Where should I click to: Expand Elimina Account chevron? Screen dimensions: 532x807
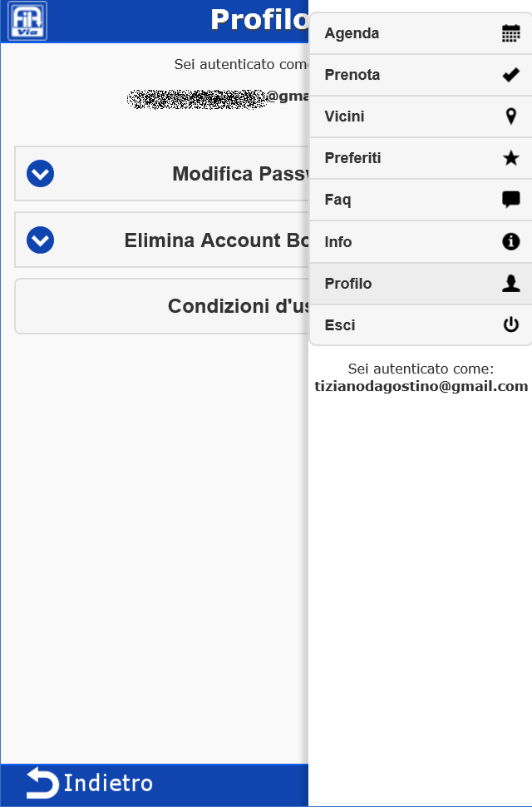click(x=41, y=240)
